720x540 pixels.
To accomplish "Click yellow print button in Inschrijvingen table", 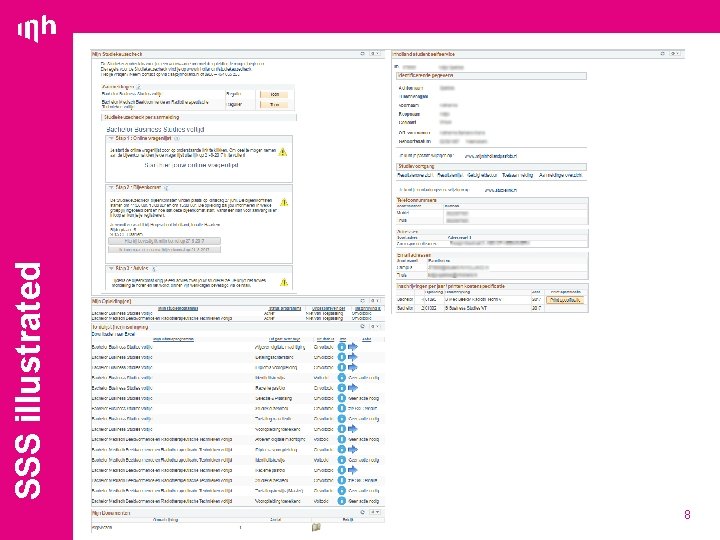I will click(x=565, y=300).
